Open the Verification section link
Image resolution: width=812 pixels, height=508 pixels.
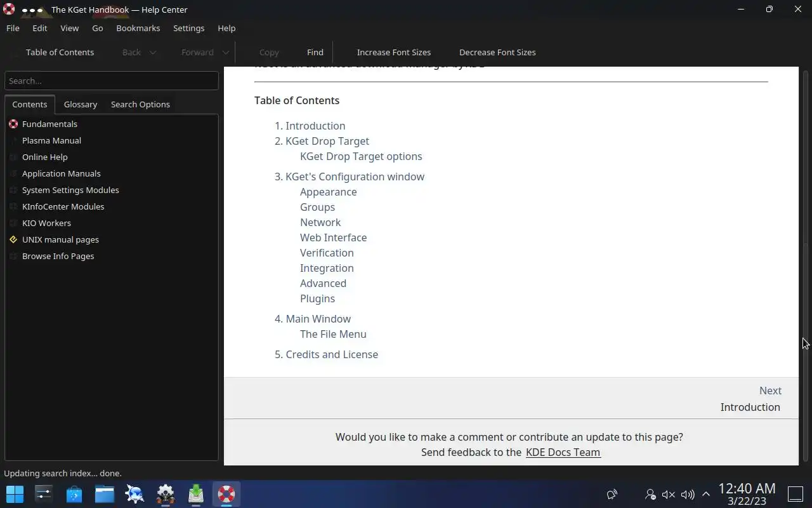[x=327, y=253]
